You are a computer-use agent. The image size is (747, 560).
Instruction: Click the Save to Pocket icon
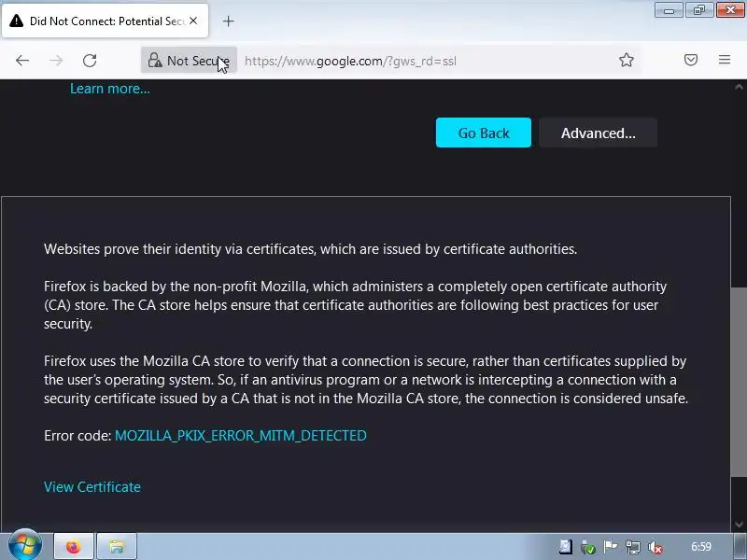point(691,60)
